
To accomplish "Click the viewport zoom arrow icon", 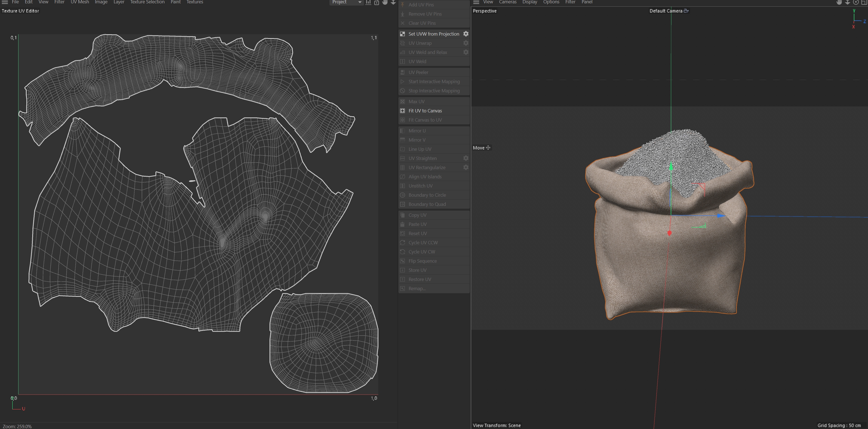I will pos(847,2).
